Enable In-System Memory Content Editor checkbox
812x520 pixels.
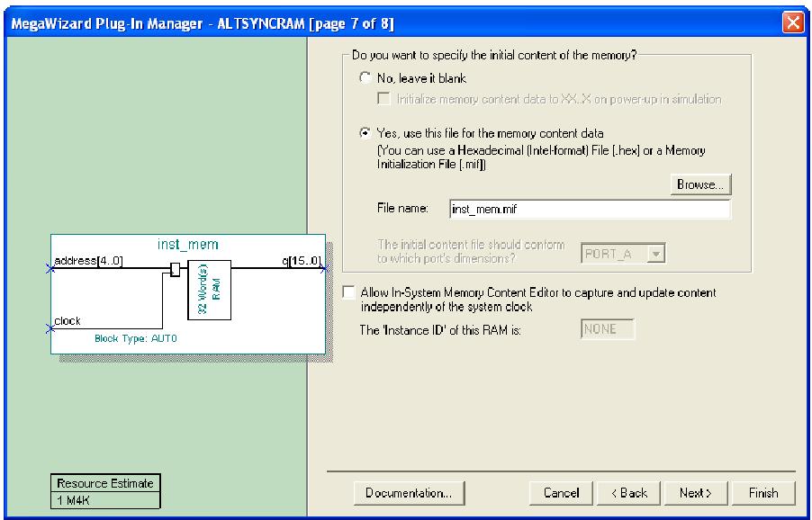(348, 292)
